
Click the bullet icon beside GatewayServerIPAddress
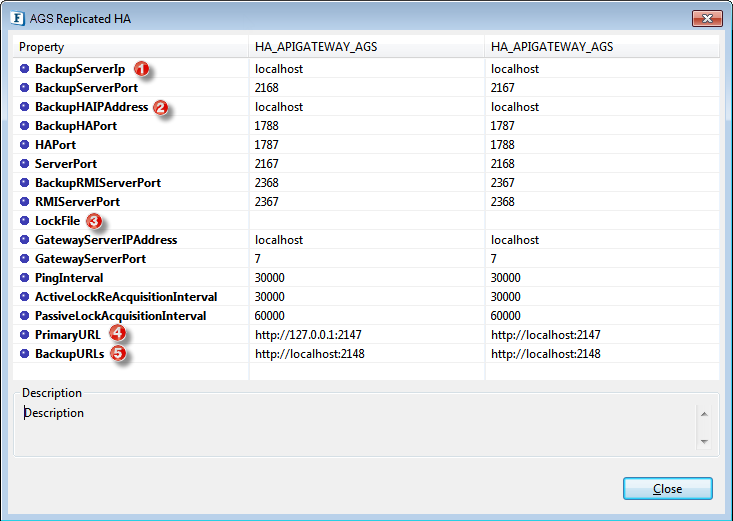(x=24, y=239)
